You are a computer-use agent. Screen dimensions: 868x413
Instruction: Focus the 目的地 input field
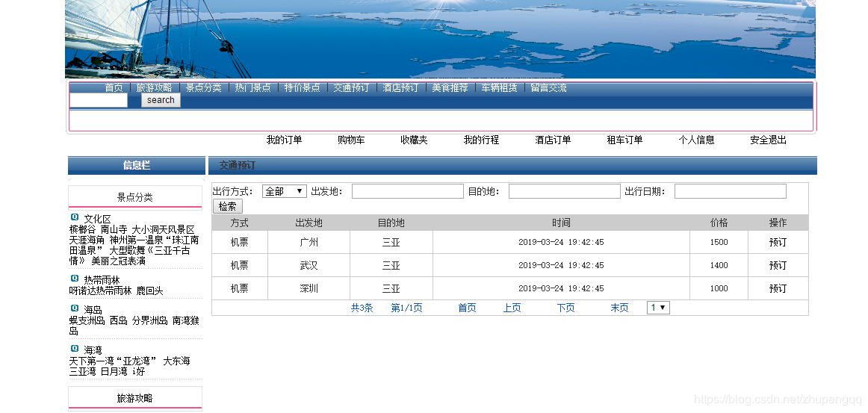565,191
